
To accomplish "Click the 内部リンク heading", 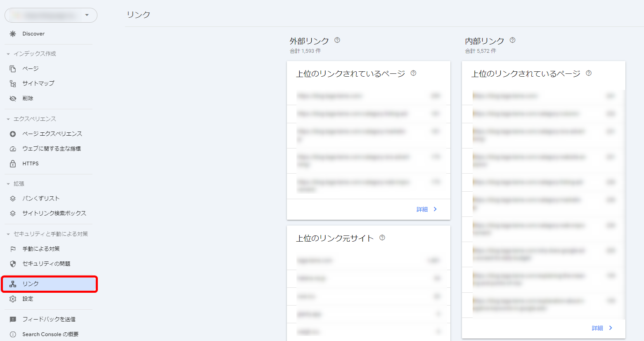I will point(485,41).
